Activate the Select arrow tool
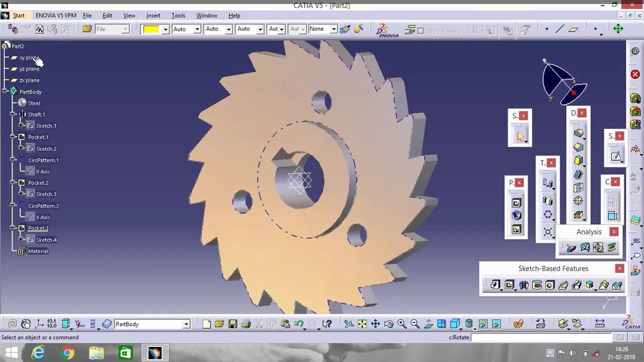 click(520, 136)
